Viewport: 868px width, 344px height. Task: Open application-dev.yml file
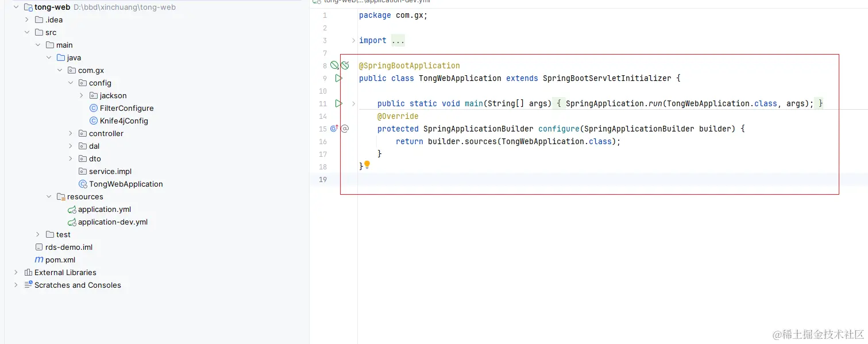point(113,222)
